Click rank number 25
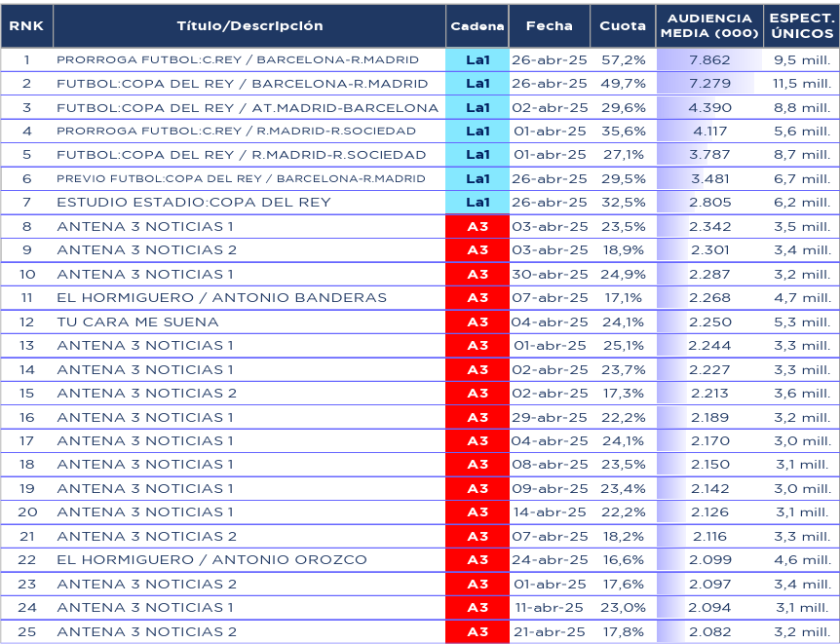The height and width of the screenshot is (644, 840). pyautogui.click(x=26, y=631)
